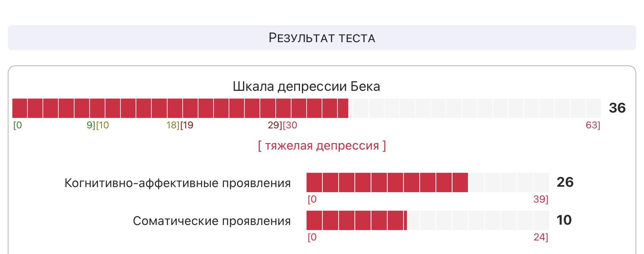Click the "24]" maximum label
644x254 pixels.
[x=541, y=237]
